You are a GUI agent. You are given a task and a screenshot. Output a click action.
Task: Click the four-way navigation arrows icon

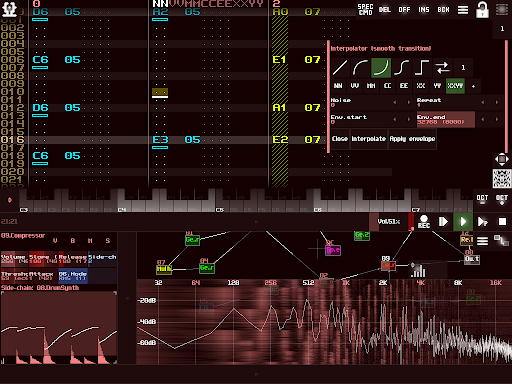pyautogui.click(x=502, y=159)
